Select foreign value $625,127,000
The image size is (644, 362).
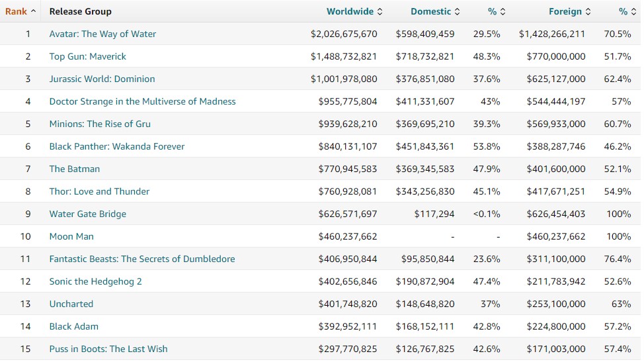point(556,79)
